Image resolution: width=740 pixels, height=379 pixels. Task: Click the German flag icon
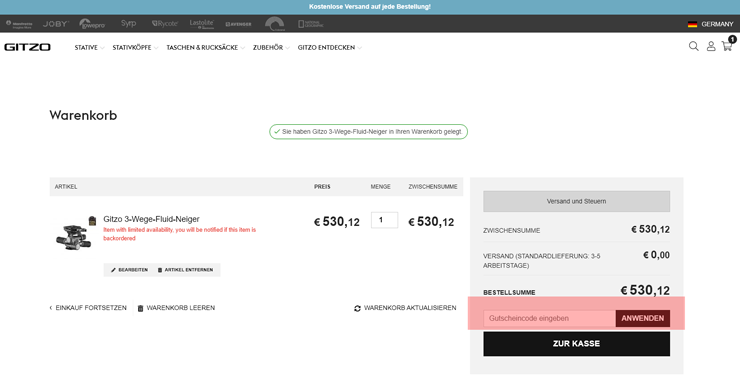692,24
